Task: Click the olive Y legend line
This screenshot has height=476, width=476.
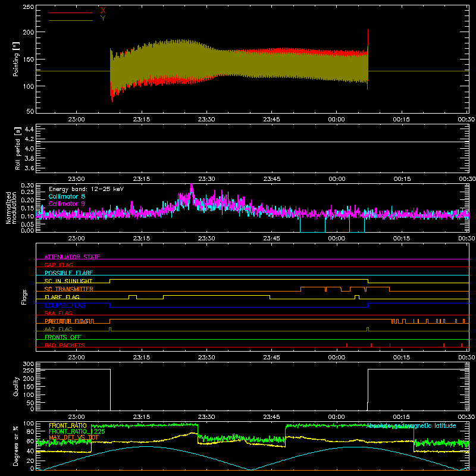Action: pos(71,21)
